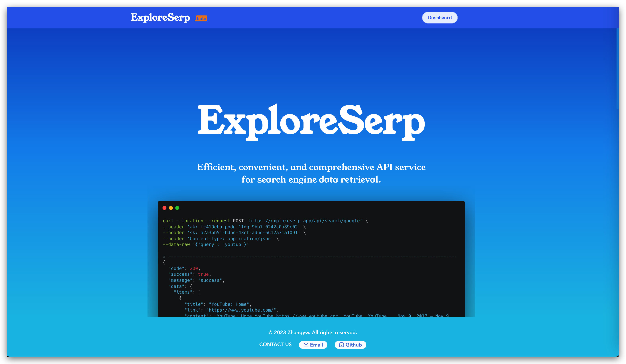Viewport: 626px width, 364px height.
Task: Click the "items": [ line
Action: click(187, 292)
